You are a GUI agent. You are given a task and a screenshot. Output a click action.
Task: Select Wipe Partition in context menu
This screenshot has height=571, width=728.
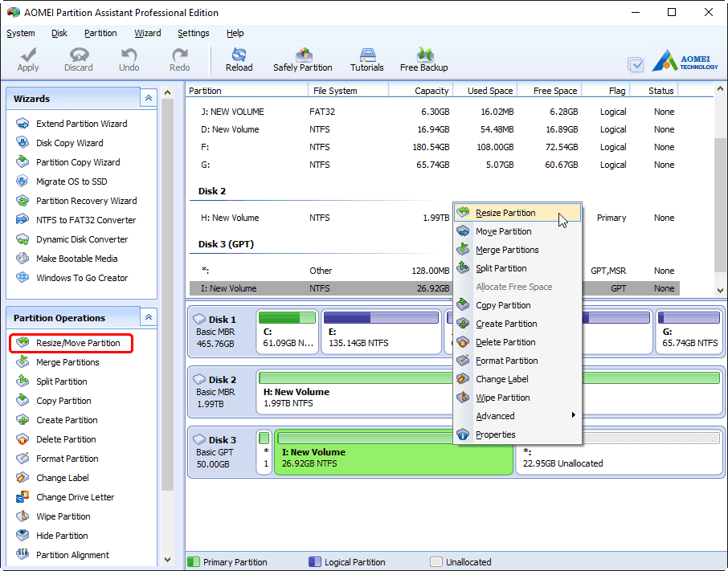[x=517, y=398]
